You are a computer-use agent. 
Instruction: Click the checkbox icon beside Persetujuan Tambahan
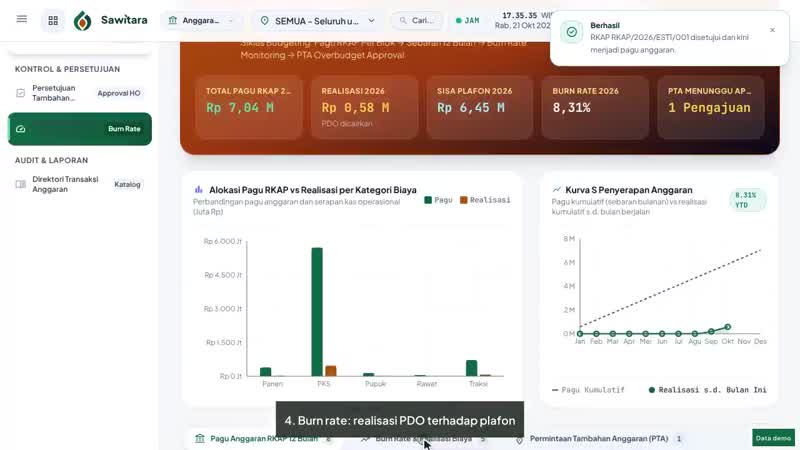(20, 93)
